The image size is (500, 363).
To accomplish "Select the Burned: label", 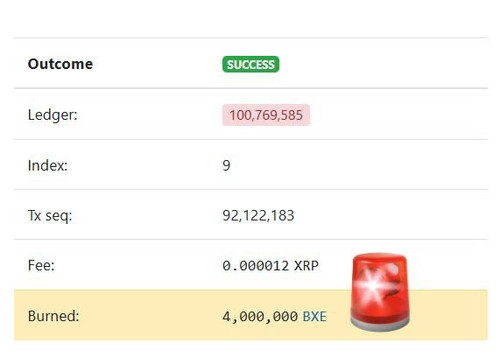I will (54, 316).
